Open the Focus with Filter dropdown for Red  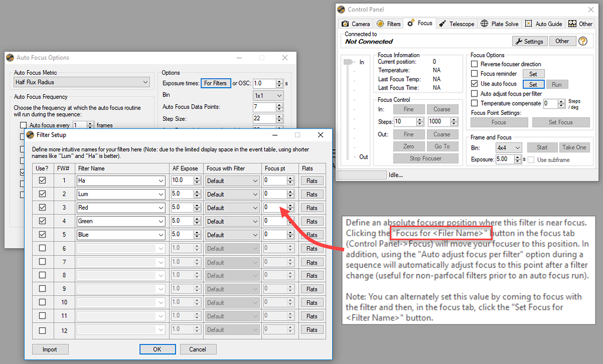pyautogui.click(x=232, y=207)
